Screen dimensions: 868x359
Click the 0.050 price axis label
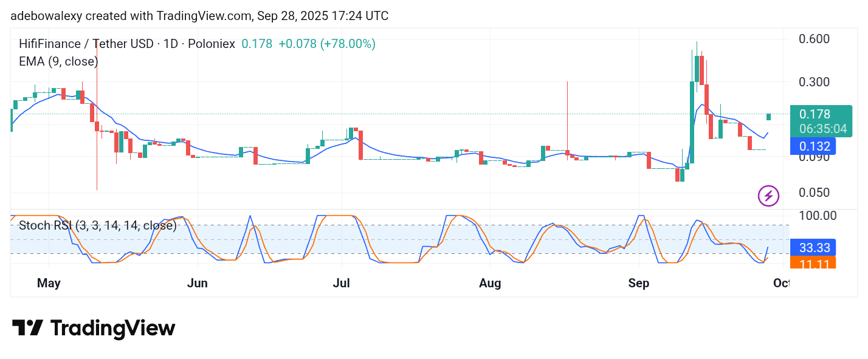point(814,193)
